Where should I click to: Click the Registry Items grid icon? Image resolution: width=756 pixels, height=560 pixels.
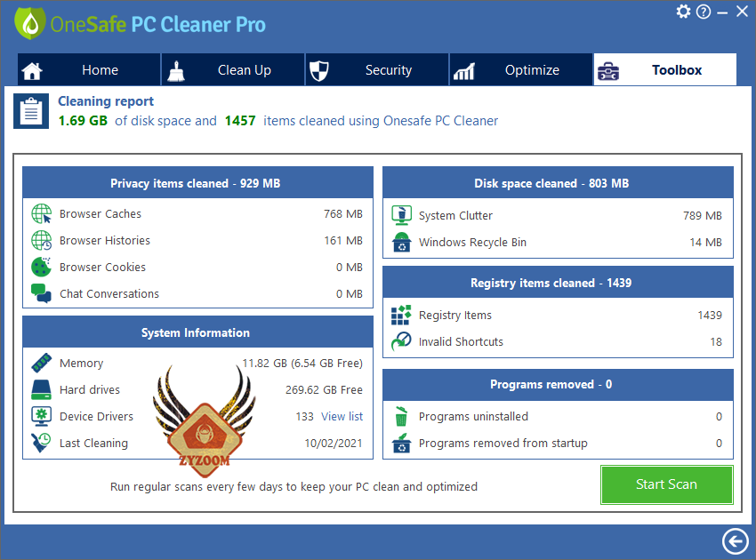(402, 315)
